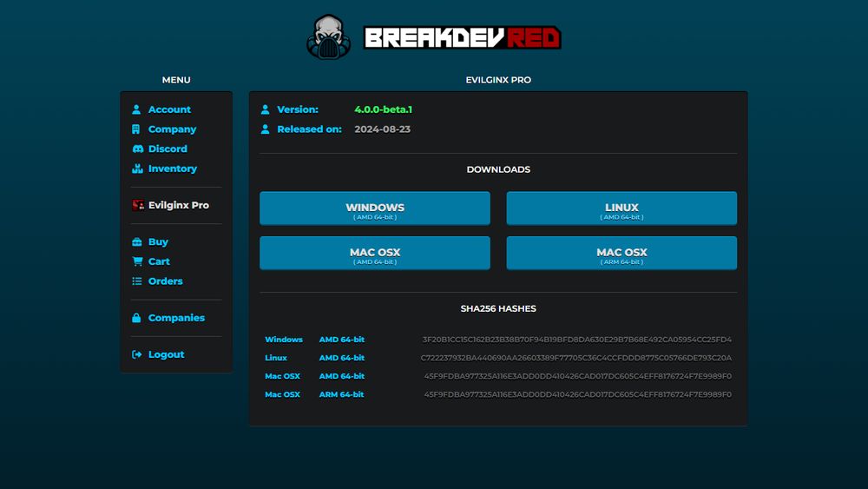Click the Windows SHA256 hash starting 3F20B1CC

[577, 340]
